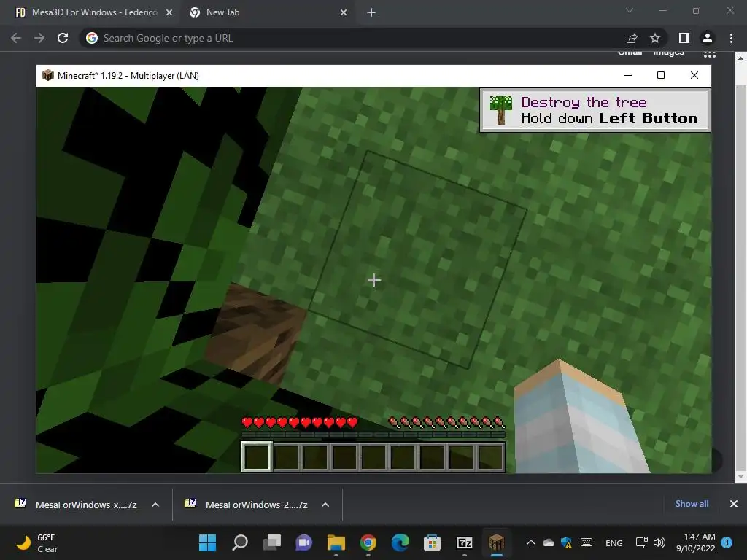The height and width of the screenshot is (560, 747).
Task: Go forward using browser forward arrow
Action: pyautogui.click(x=39, y=38)
